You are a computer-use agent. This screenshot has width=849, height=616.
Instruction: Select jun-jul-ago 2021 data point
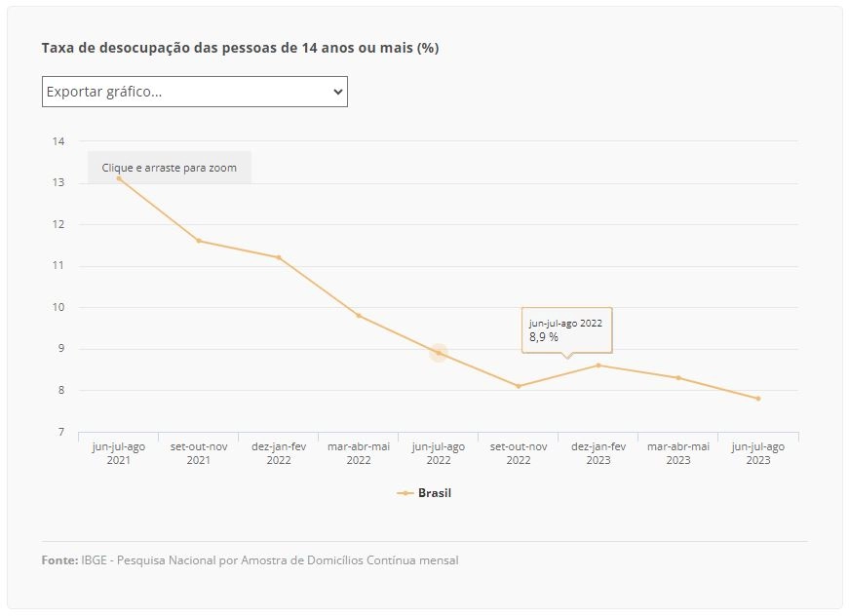[x=119, y=178]
